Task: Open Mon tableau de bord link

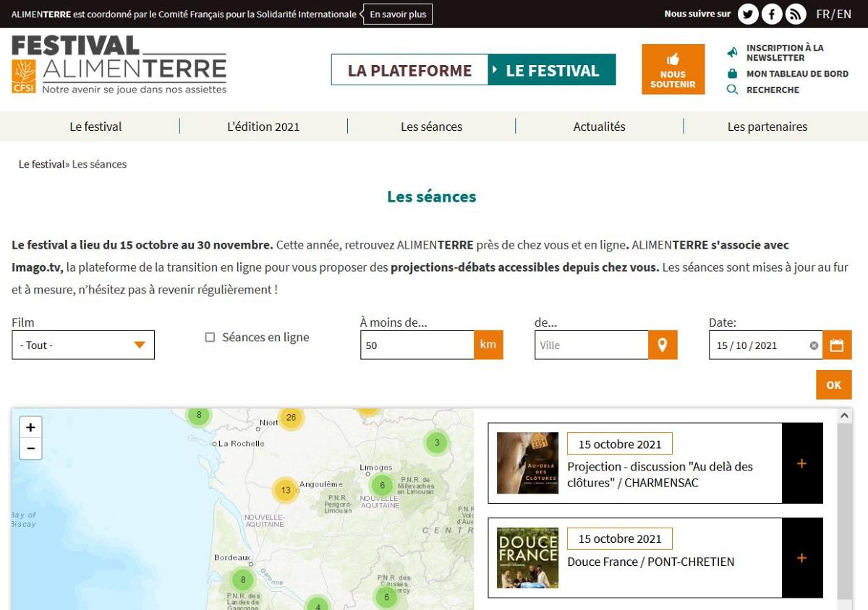Action: [x=797, y=74]
